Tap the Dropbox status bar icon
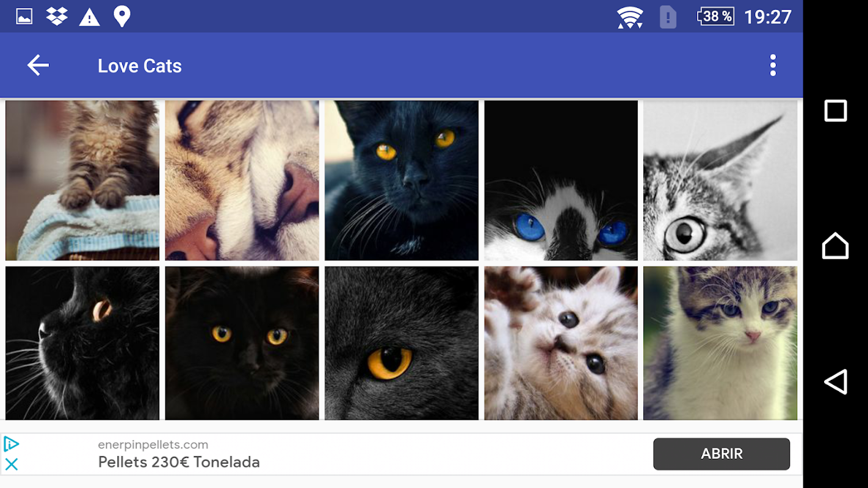This screenshot has width=868, height=488. pyautogui.click(x=57, y=16)
